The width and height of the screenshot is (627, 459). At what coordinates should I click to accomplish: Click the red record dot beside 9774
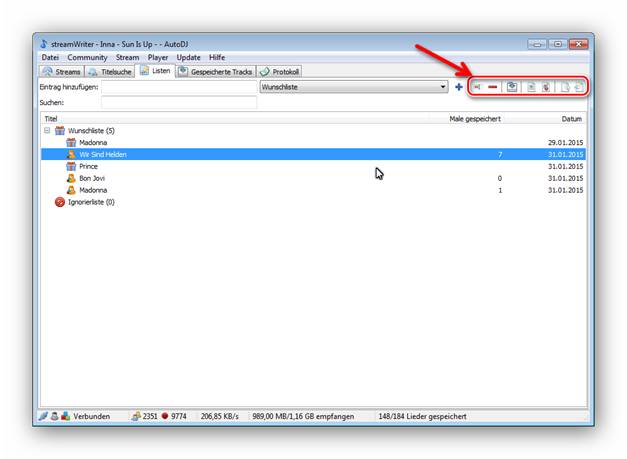tap(165, 416)
